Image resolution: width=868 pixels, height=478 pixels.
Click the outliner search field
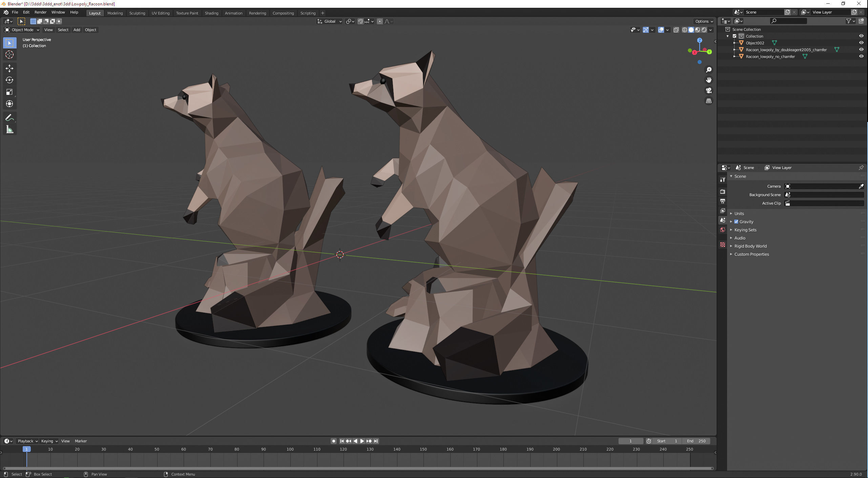(x=788, y=21)
